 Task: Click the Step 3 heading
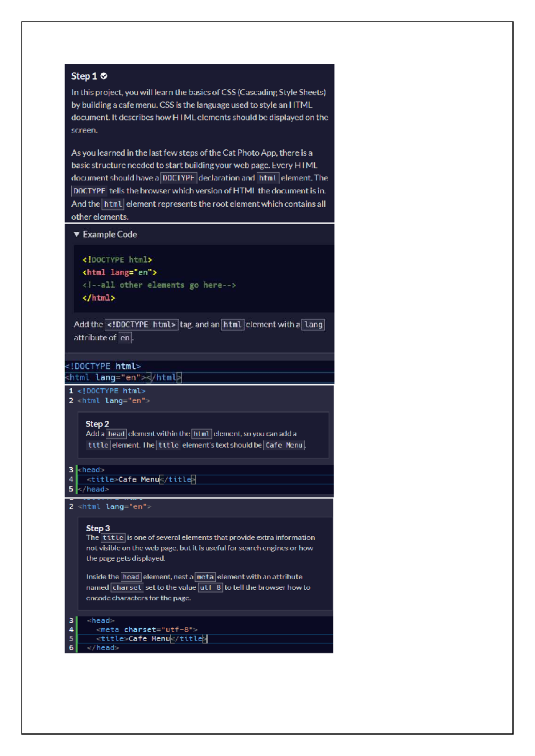click(x=98, y=528)
